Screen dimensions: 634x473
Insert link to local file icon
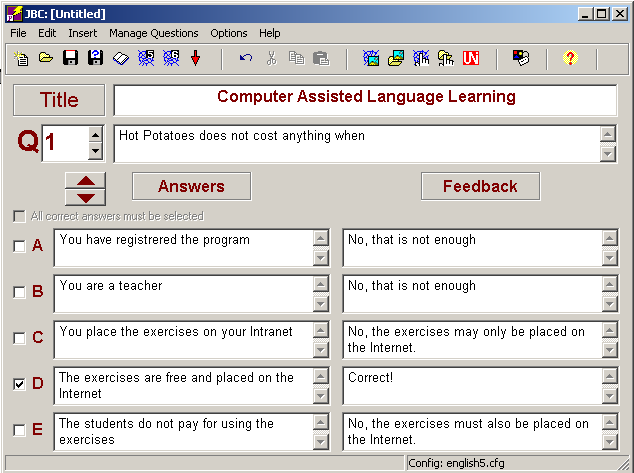click(x=446, y=58)
